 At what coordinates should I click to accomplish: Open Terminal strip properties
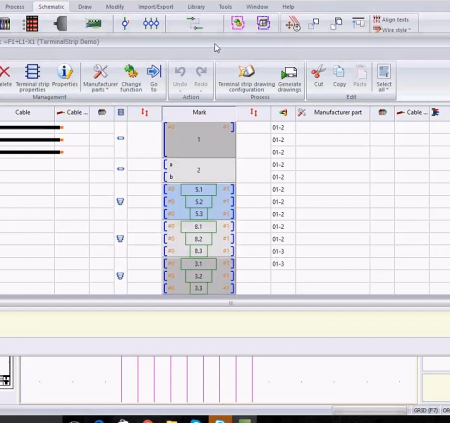[x=32, y=78]
